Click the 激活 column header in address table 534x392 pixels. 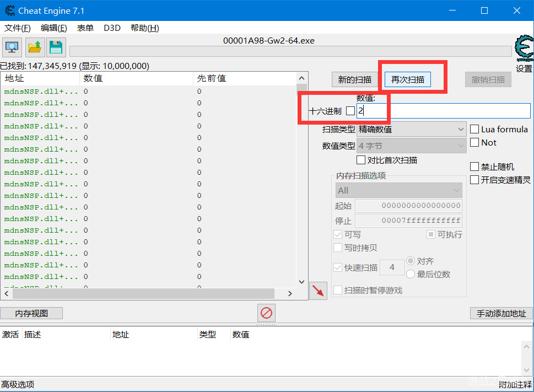(10, 335)
